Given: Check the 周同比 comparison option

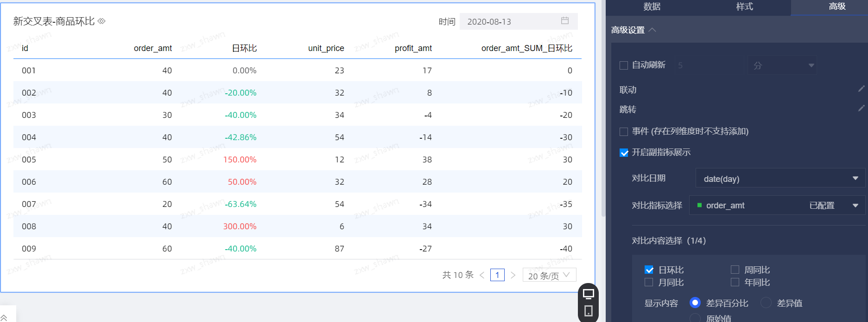Looking at the screenshot, I should click(735, 270).
